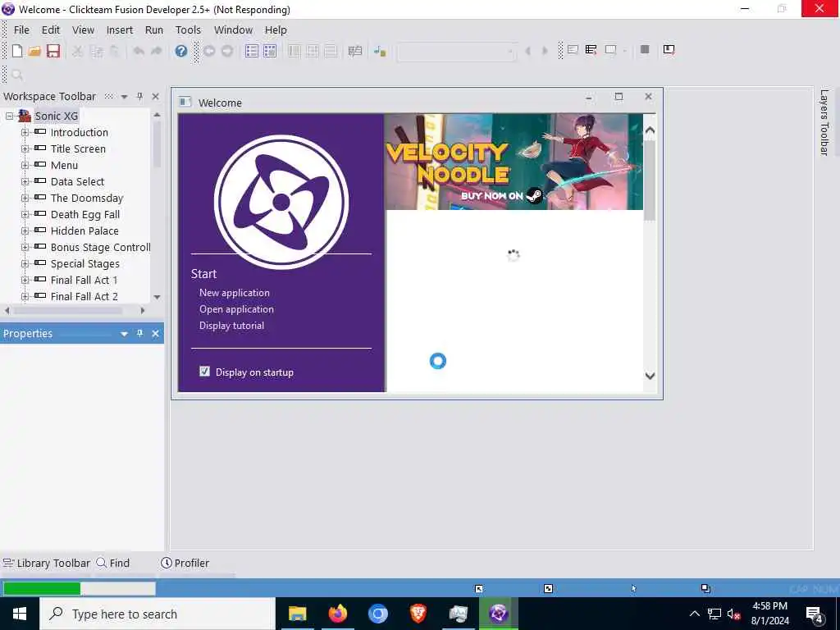
Task: Click the Back round arrow icon
Action: [x=209, y=51]
